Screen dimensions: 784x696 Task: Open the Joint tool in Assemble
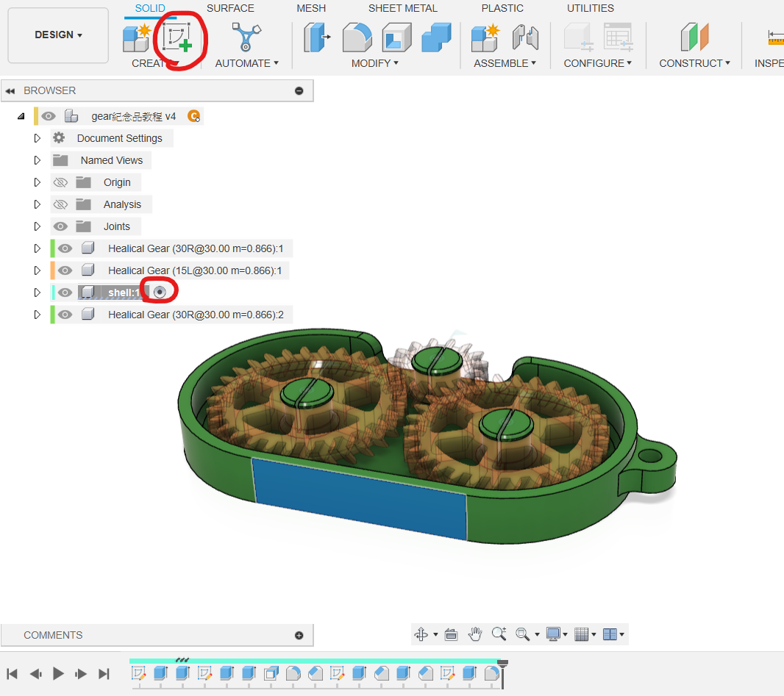[x=525, y=37]
